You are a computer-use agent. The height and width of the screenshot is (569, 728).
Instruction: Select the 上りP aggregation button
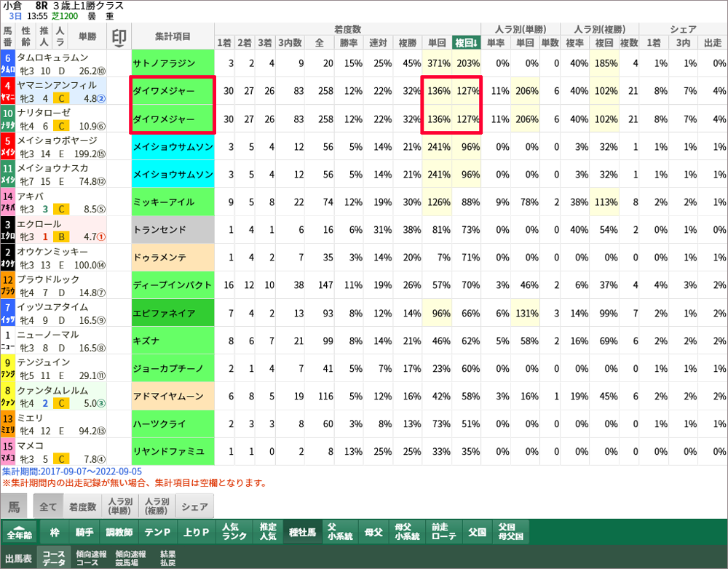pyautogui.click(x=195, y=532)
